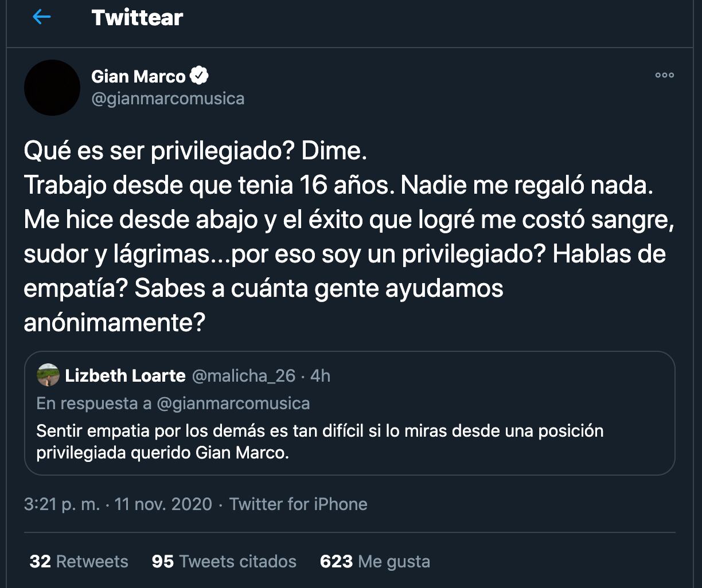
Task: Open the 95 Tweets citados list
Action: pos(223,562)
